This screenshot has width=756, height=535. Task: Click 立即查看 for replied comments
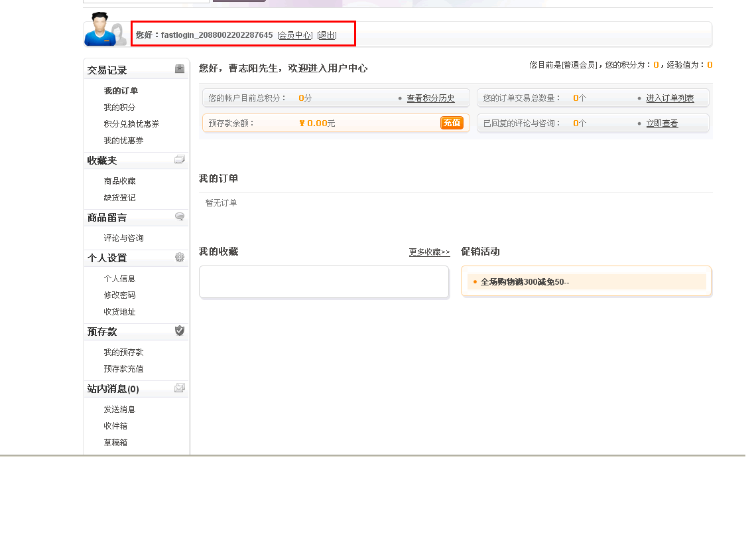[662, 123]
